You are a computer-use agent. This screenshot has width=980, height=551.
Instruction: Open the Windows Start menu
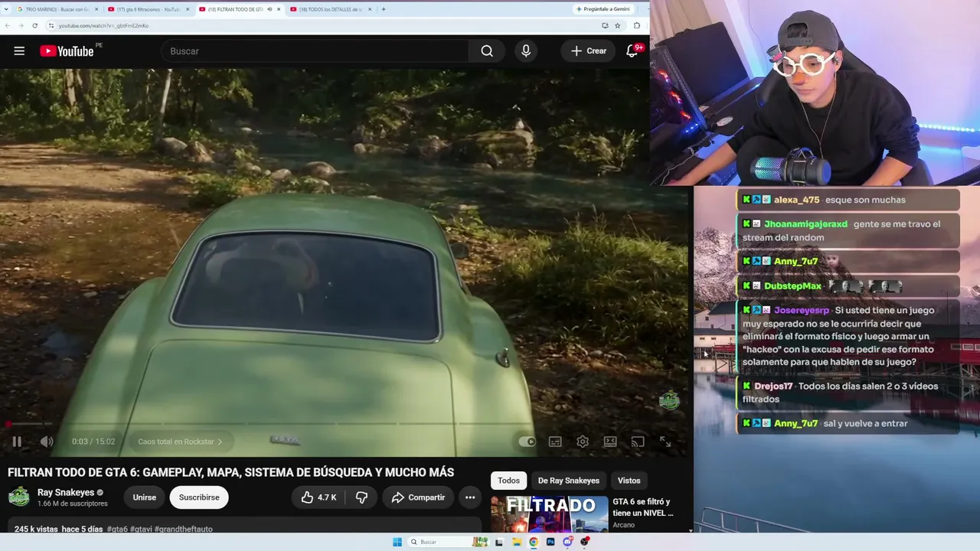tap(397, 542)
